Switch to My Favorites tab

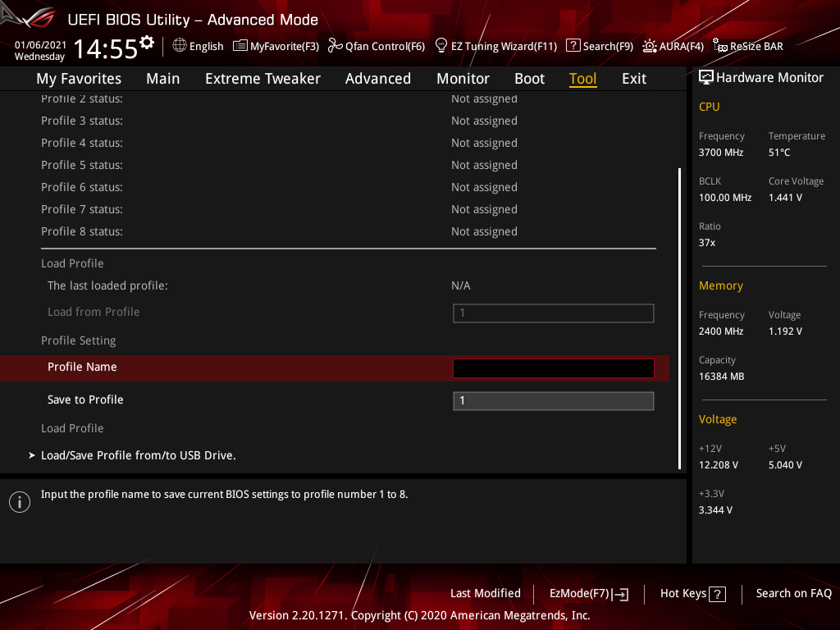79,79
